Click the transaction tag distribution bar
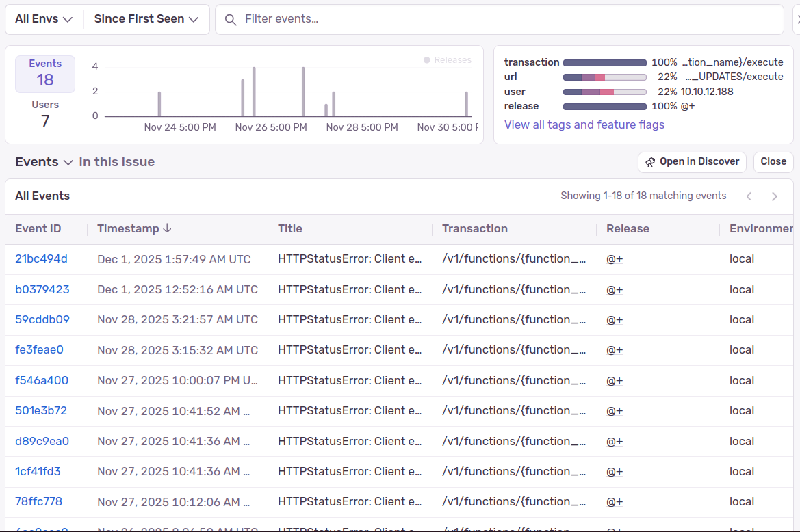800x532 pixels. point(604,62)
